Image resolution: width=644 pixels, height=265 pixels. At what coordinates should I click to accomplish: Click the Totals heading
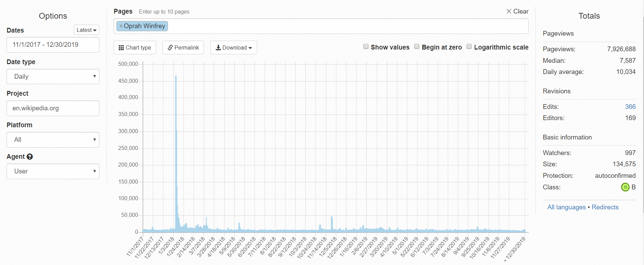(589, 16)
